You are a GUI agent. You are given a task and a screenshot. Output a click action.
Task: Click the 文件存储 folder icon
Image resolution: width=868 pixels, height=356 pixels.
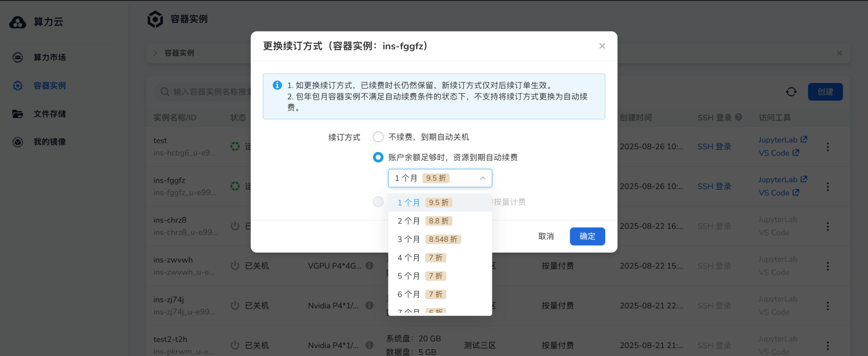(18, 114)
